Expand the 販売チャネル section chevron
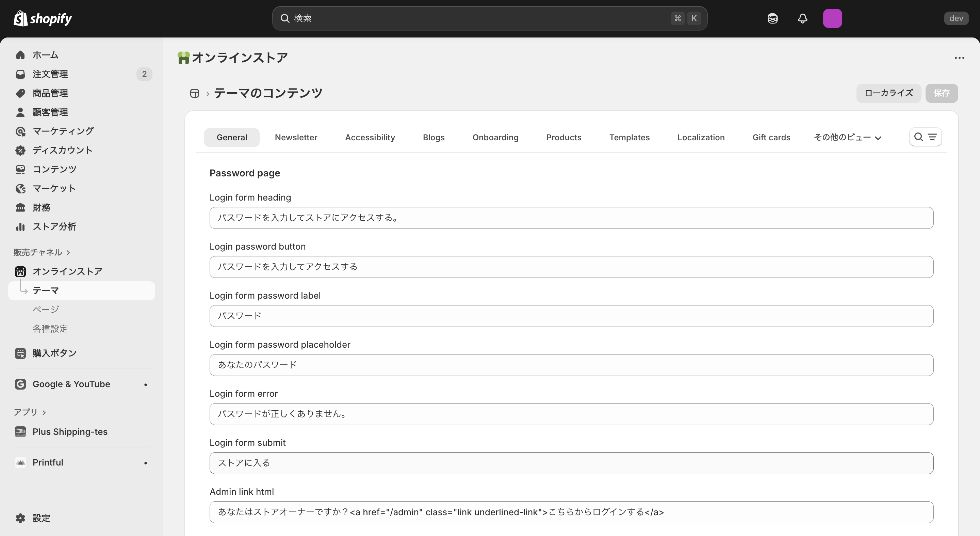 68,252
